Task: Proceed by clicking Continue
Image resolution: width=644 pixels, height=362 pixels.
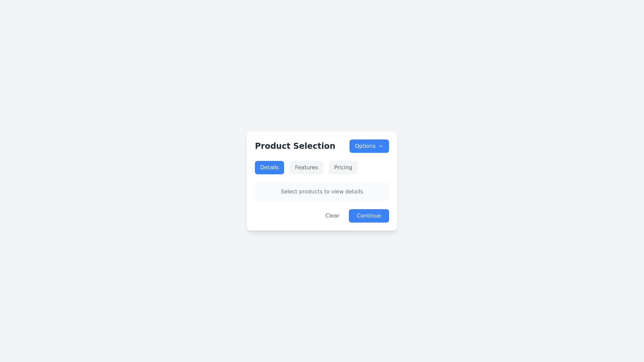Action: tap(369, 216)
